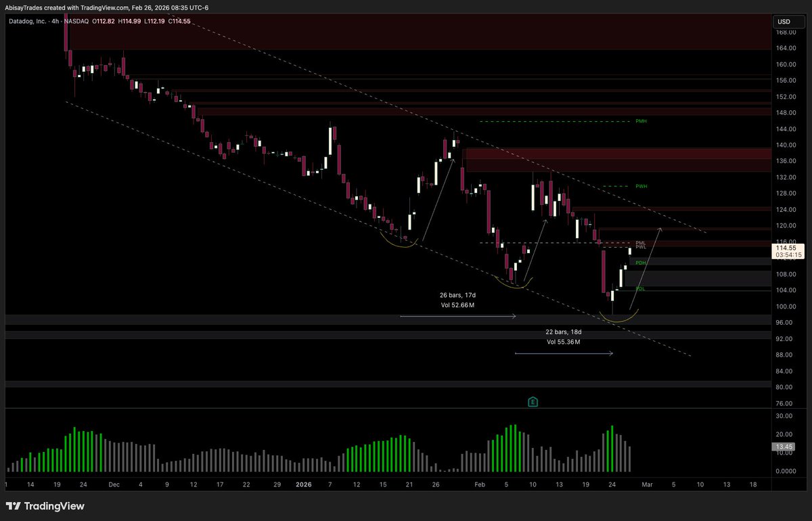Click the '2026' label on time axis
812x521 pixels.
(302, 484)
